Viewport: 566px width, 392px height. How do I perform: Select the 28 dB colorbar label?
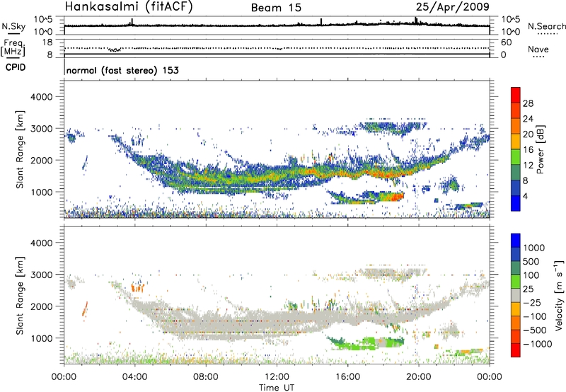tap(528, 103)
